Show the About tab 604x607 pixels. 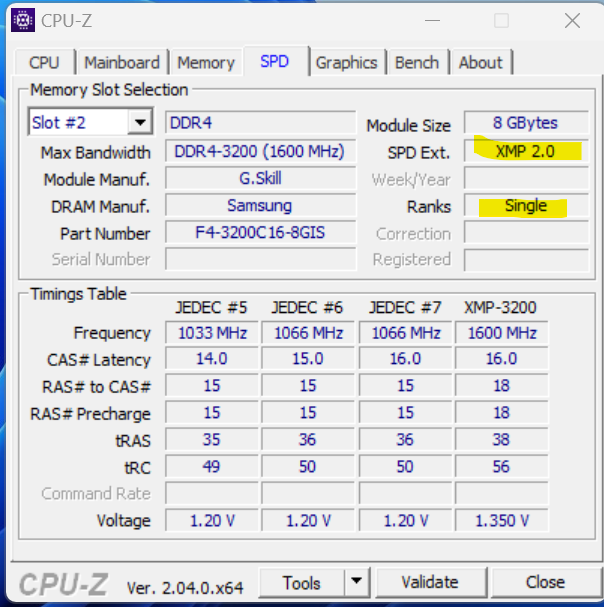[480, 62]
